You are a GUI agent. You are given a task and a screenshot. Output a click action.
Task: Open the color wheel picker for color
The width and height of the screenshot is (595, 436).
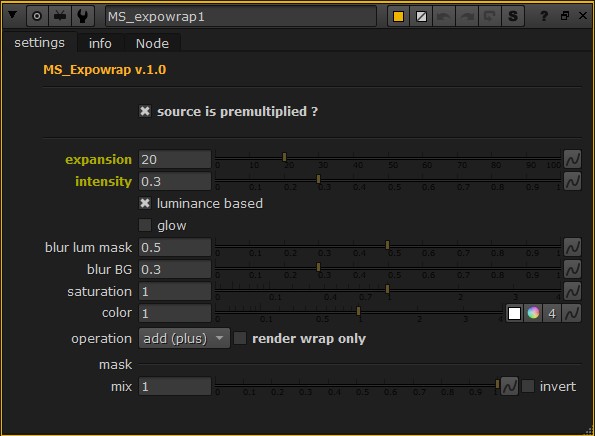(533, 313)
